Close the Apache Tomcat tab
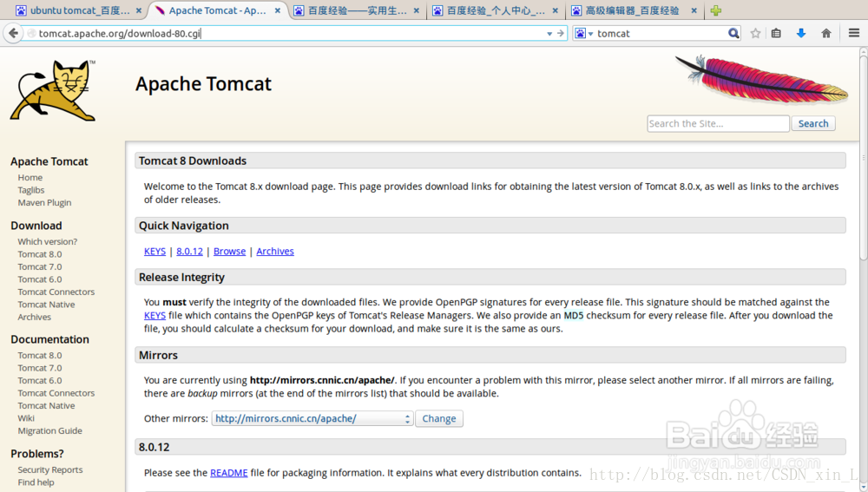This screenshot has height=492, width=868. [x=278, y=10]
